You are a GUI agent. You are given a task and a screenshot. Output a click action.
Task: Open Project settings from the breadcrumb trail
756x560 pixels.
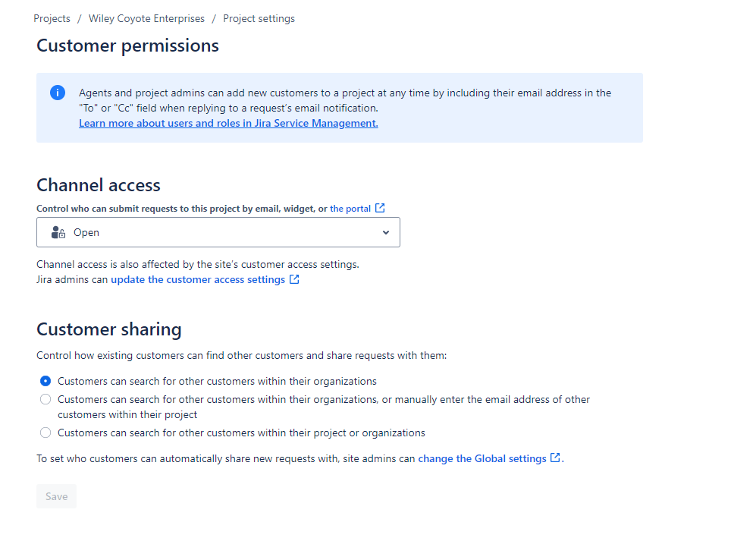[259, 18]
